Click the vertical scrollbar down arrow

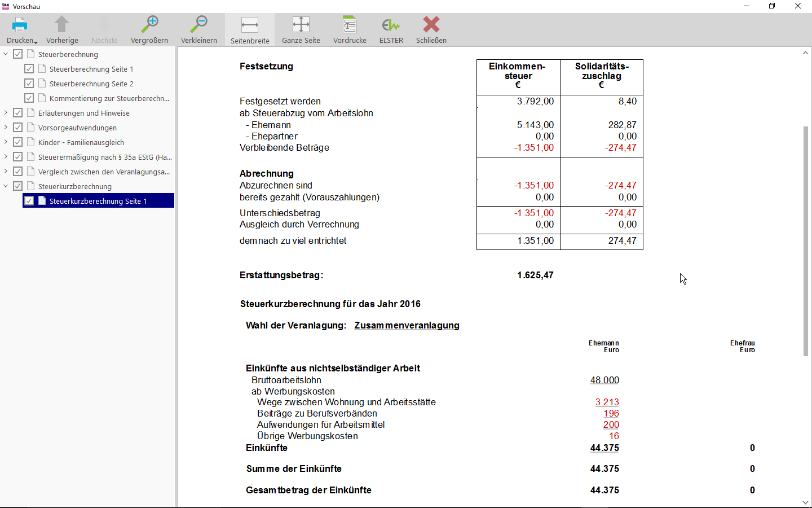point(805,502)
